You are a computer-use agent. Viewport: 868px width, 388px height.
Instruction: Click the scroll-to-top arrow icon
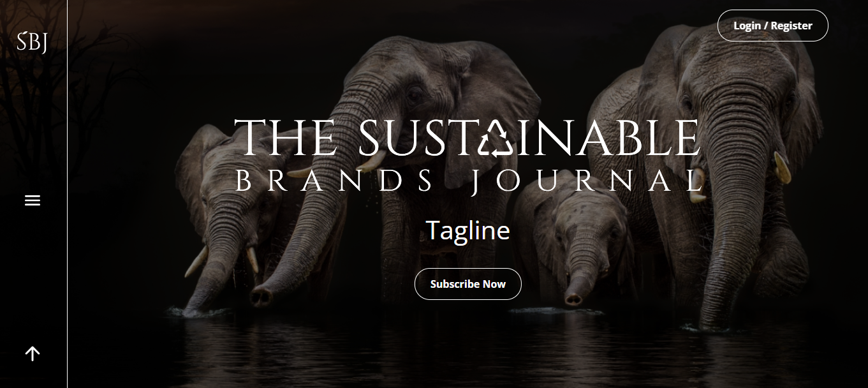(x=33, y=354)
